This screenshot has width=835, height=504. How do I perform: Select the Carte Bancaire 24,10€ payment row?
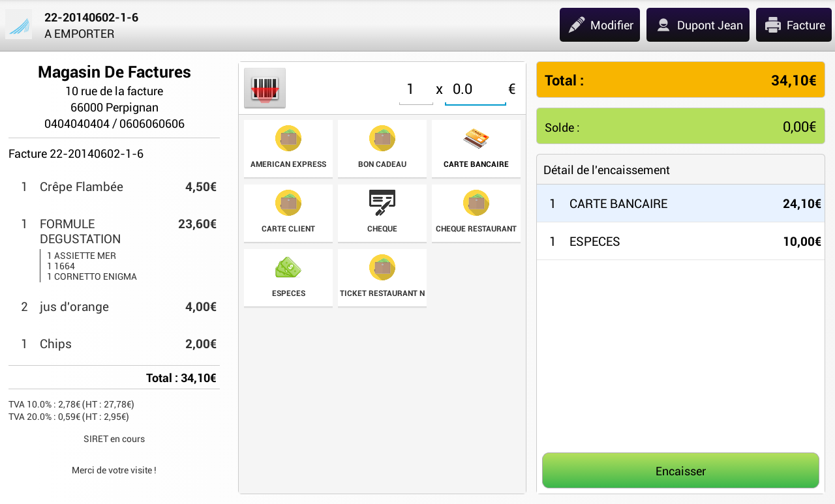(680, 203)
